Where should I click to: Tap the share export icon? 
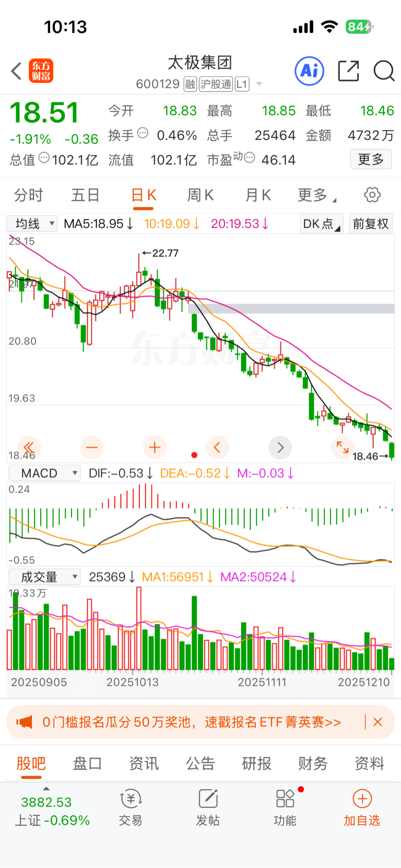pos(348,71)
